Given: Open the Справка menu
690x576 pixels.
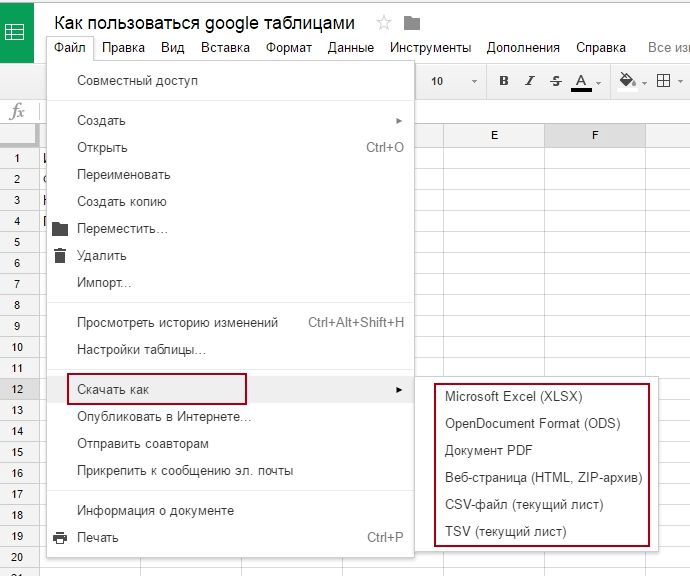Looking at the screenshot, I should click(601, 47).
